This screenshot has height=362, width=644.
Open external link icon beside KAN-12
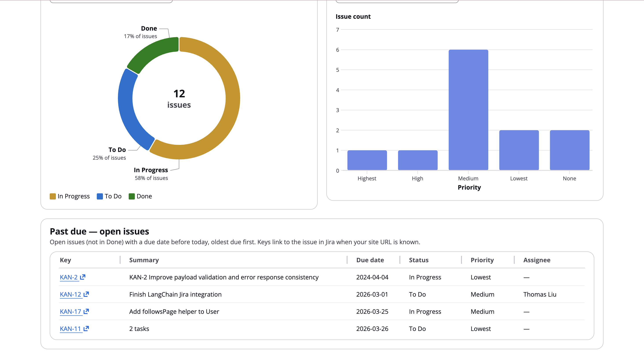point(86,294)
